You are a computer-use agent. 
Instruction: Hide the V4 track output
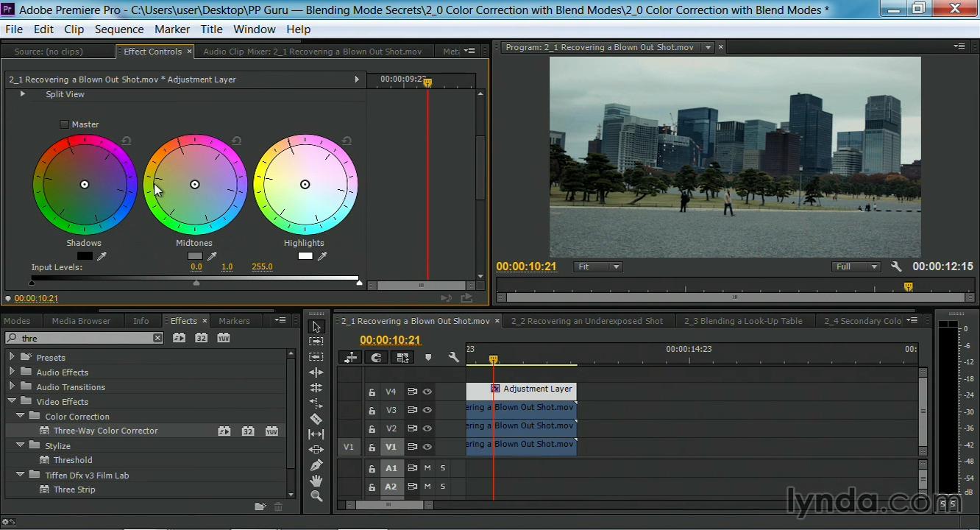point(427,392)
